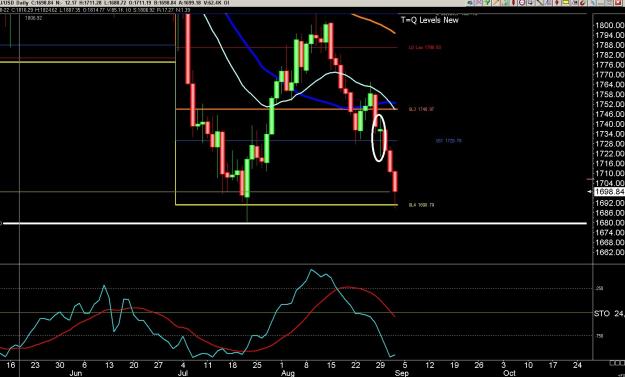
Task: Click the 1710.00 price axis label
Action: click(609, 173)
